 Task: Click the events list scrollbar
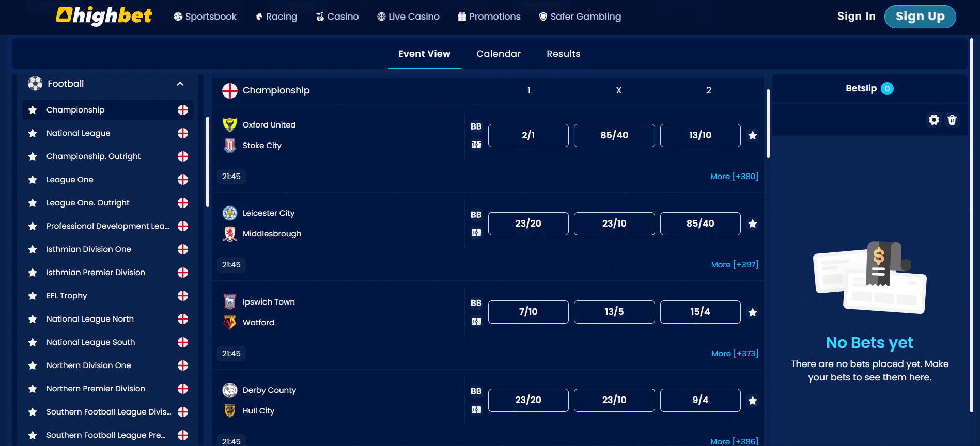click(768, 123)
